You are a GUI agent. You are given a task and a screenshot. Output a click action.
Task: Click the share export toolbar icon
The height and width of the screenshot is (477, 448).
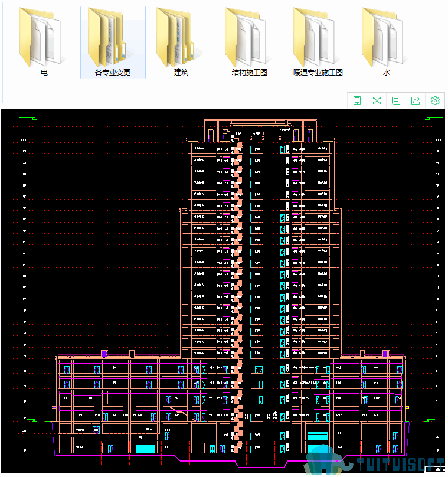(416, 101)
